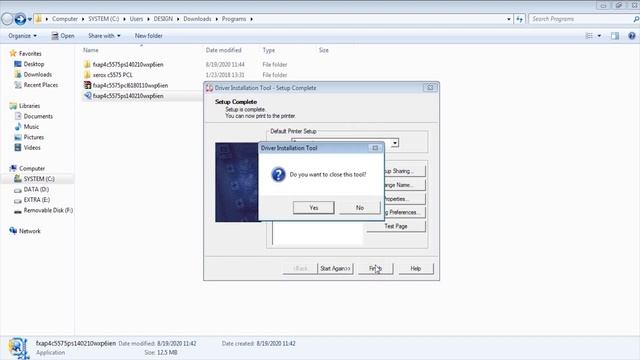The image size is (640, 360).
Task: Choose No in the close prompt
Action: click(x=359, y=208)
